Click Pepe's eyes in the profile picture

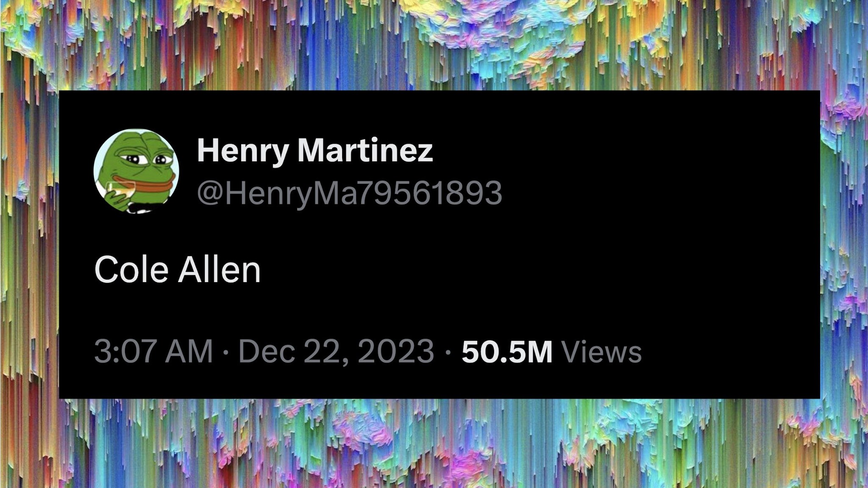(x=147, y=159)
